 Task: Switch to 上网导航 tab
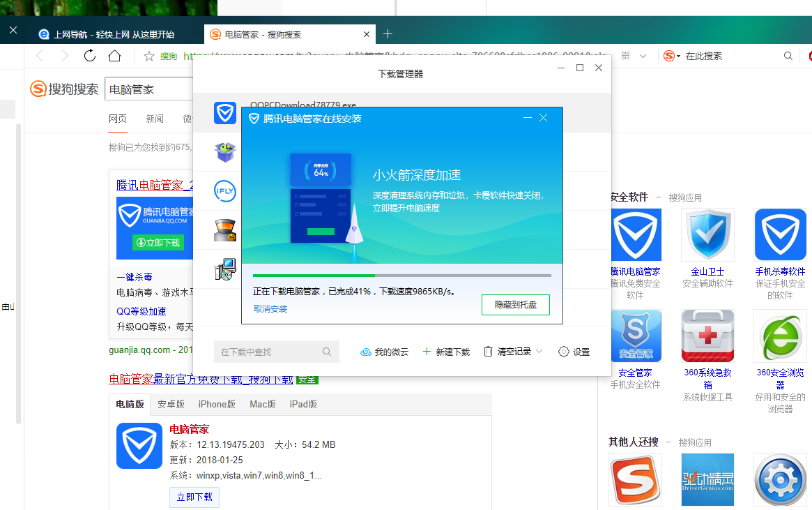point(114,34)
